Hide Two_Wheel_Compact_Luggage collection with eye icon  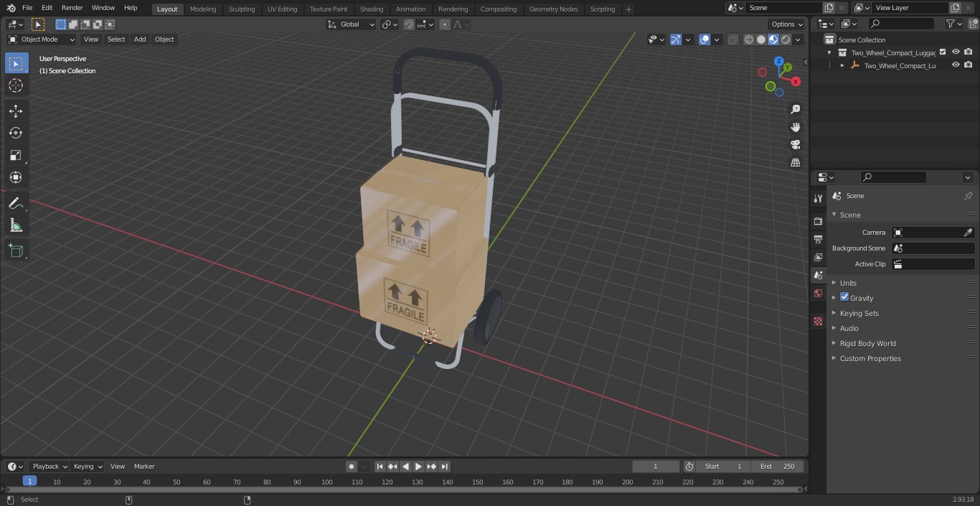(x=956, y=52)
